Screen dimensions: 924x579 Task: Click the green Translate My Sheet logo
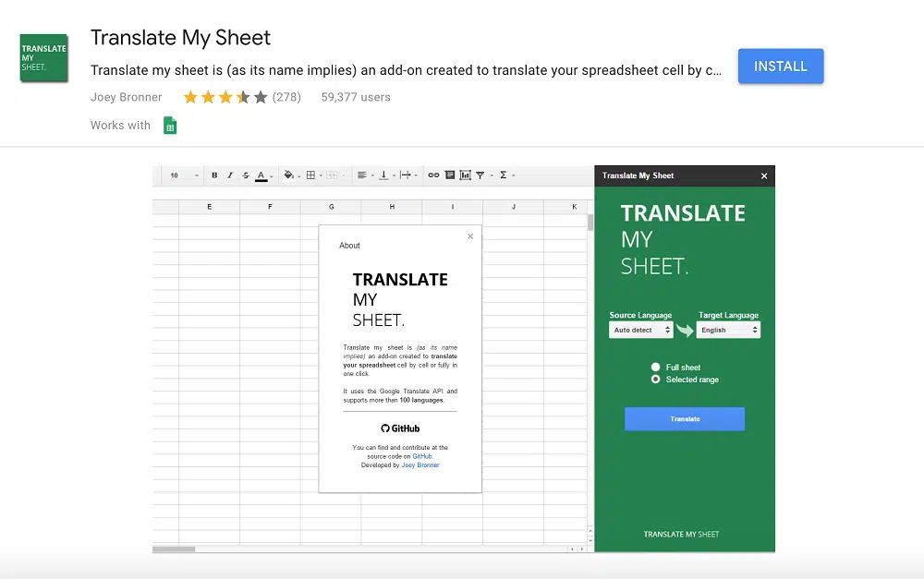[43, 58]
